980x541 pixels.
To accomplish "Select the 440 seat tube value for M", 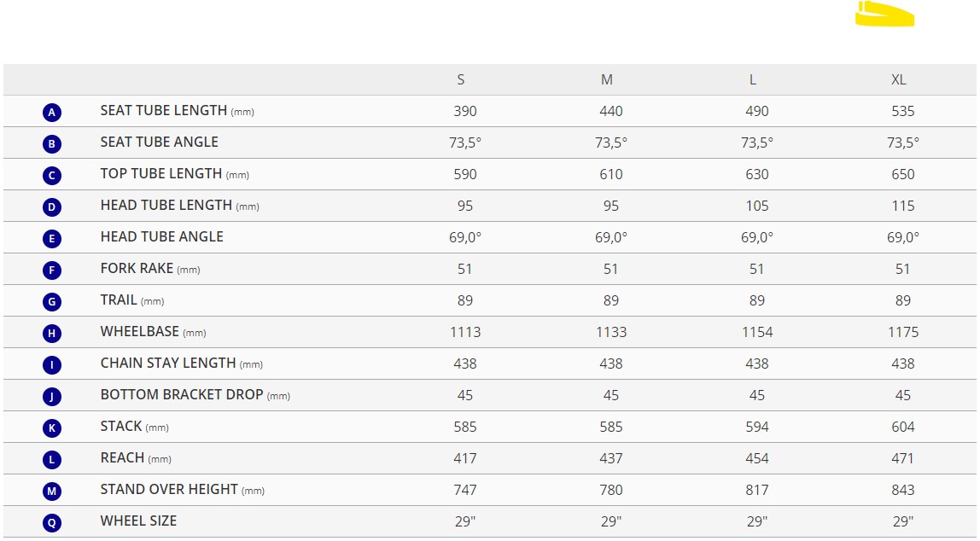I will coord(610,111).
